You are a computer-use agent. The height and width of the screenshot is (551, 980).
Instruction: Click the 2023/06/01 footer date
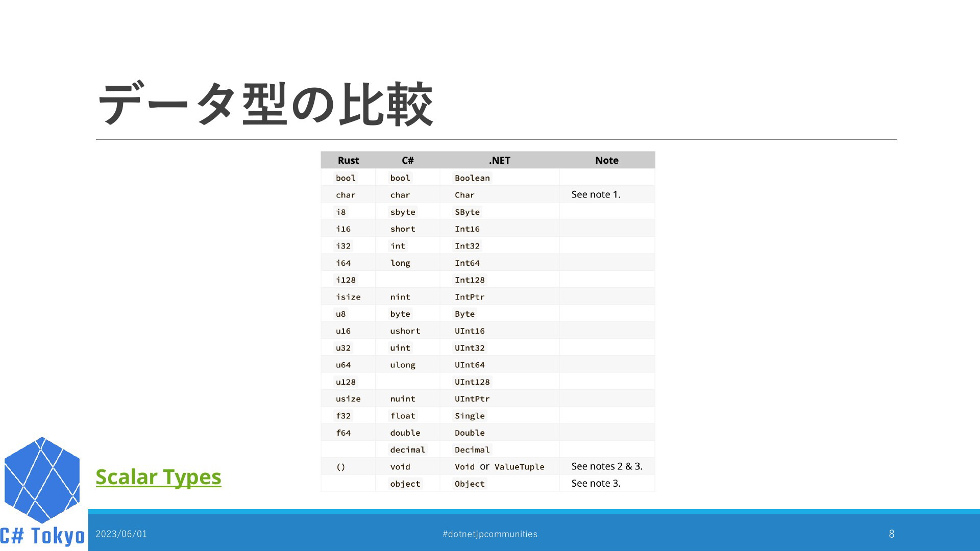click(x=121, y=534)
